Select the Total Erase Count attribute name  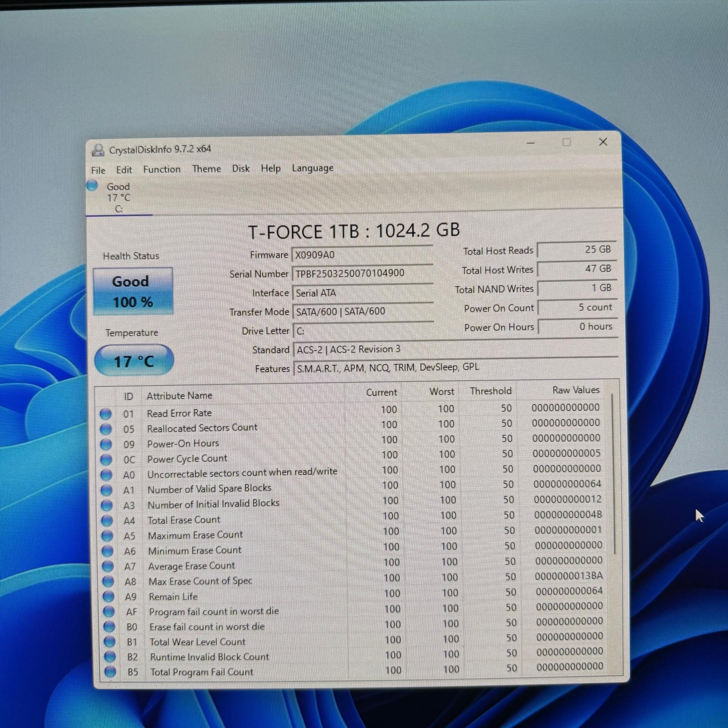[x=184, y=520]
